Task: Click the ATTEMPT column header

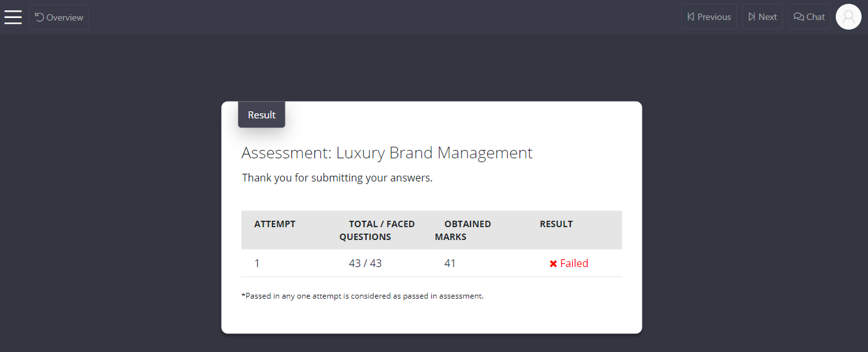Action: coord(275,224)
